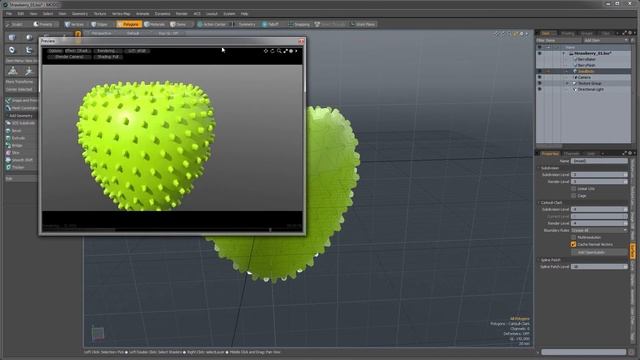The height and width of the screenshot is (360, 640).
Task: Click the rotate transform tool icon
Action: click(x=29, y=71)
